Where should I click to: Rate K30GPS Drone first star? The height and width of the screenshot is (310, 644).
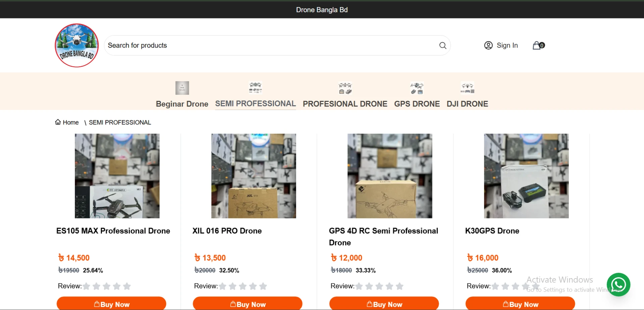pyautogui.click(x=495, y=286)
